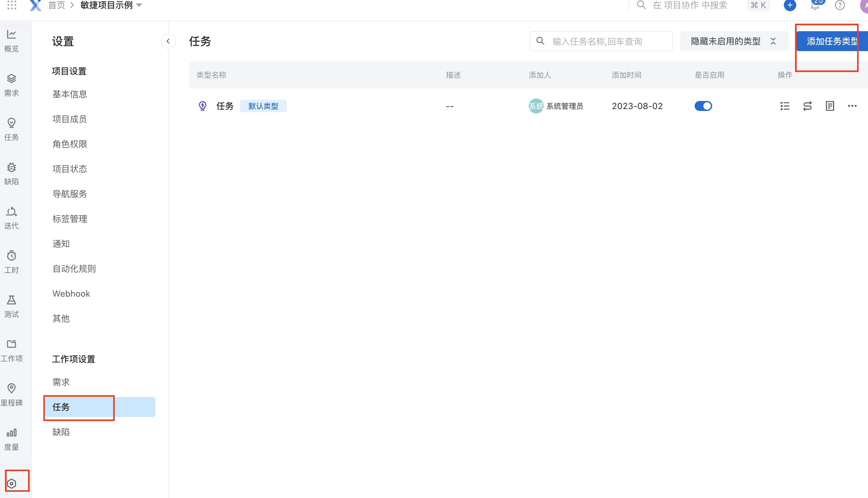Click the field list icon in 任务 row

pyautogui.click(x=784, y=106)
